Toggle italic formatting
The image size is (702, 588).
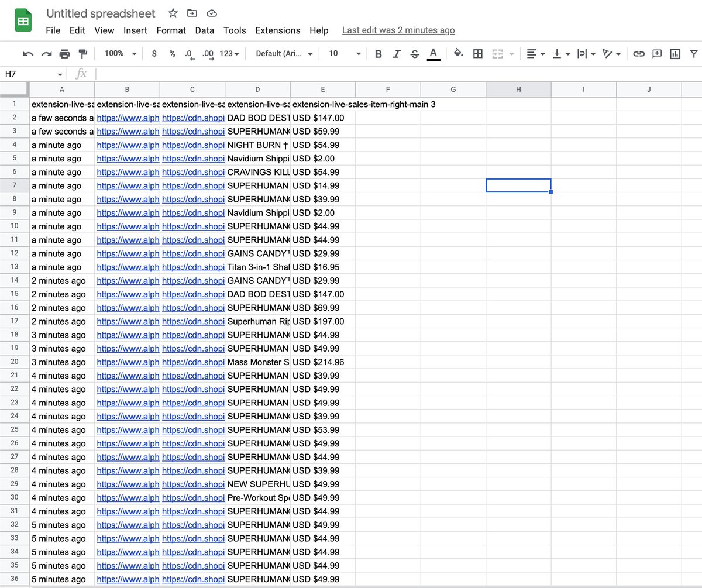click(396, 54)
